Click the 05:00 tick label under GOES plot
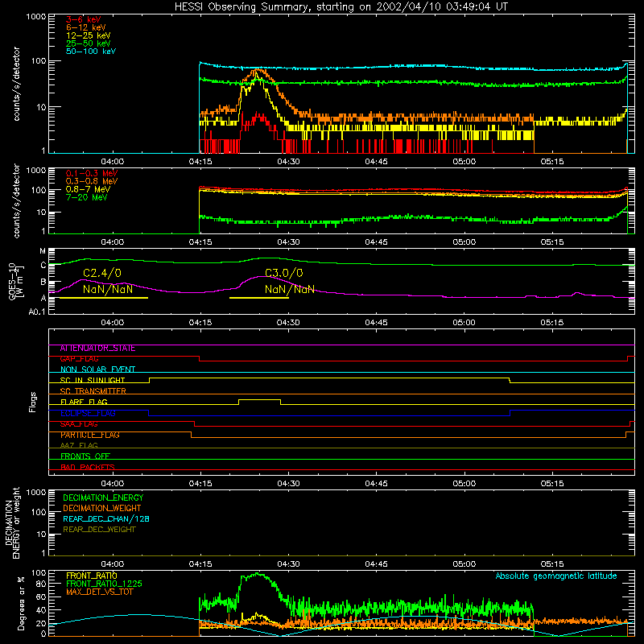Viewport: 644px width, 644px height. pyautogui.click(x=464, y=323)
